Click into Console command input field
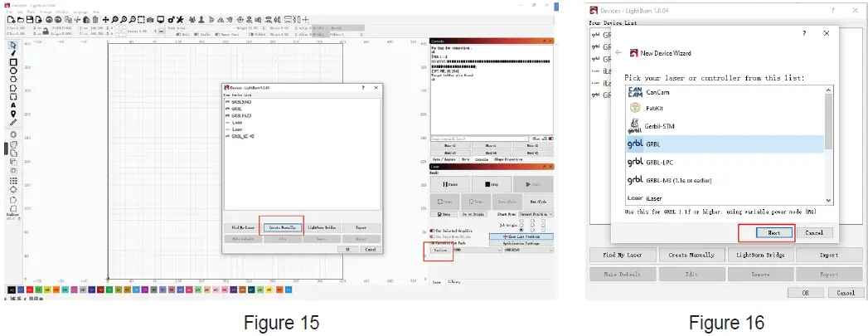The height and width of the screenshot is (336, 868). pyautogui.click(x=479, y=139)
